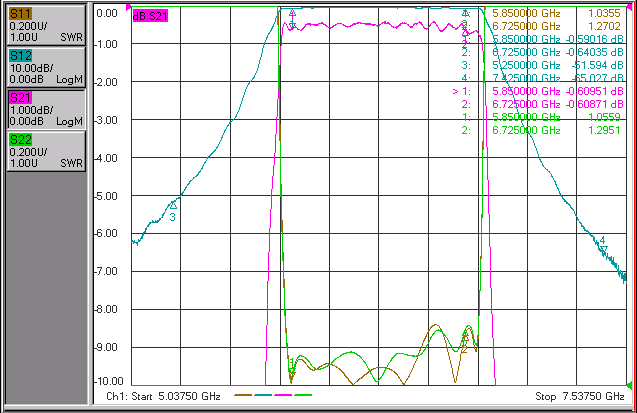Image resolution: width=637 pixels, height=413 pixels.
Task: Select the S12 trace status button
Action: 46,67
